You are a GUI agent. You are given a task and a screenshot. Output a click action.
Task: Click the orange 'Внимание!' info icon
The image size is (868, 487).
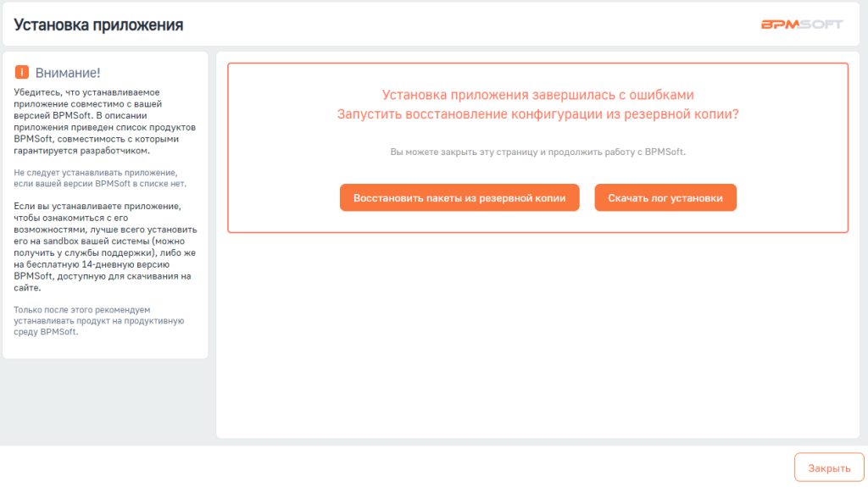[x=21, y=72]
